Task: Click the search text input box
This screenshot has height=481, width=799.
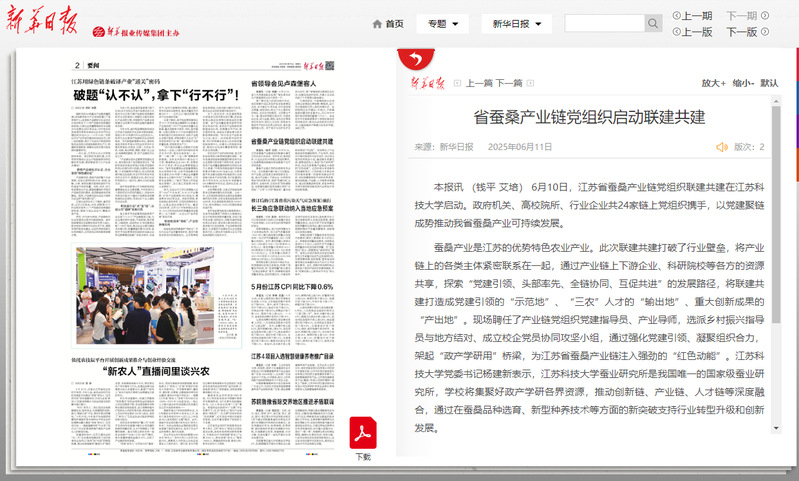Action: pos(603,24)
